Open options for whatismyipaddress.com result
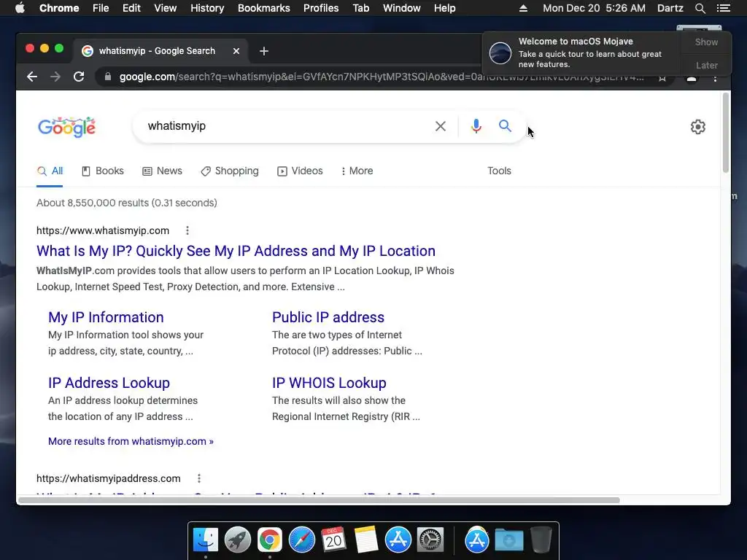Image resolution: width=747 pixels, height=560 pixels. 199,478
